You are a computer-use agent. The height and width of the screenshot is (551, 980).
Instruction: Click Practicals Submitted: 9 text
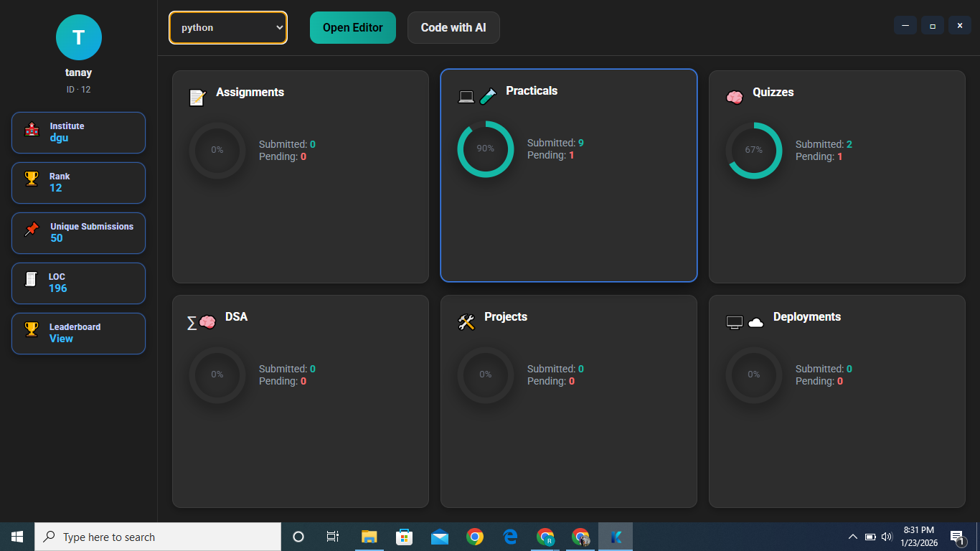point(555,143)
